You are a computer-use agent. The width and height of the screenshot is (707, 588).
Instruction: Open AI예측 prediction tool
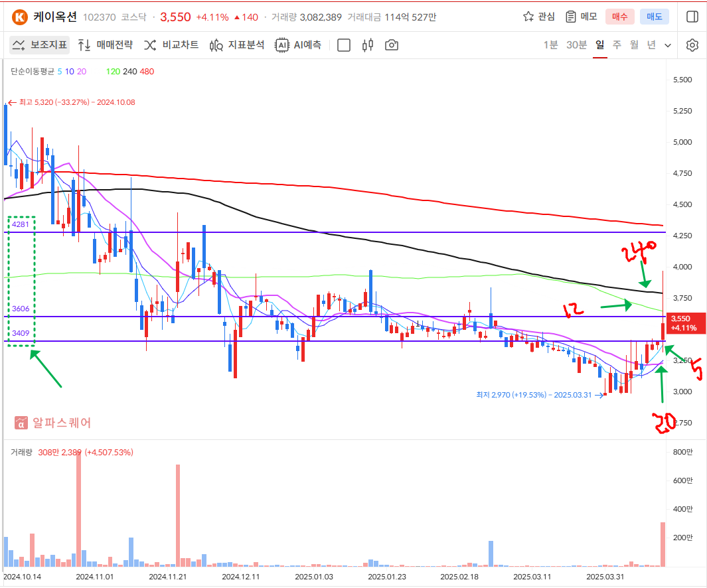coord(298,45)
